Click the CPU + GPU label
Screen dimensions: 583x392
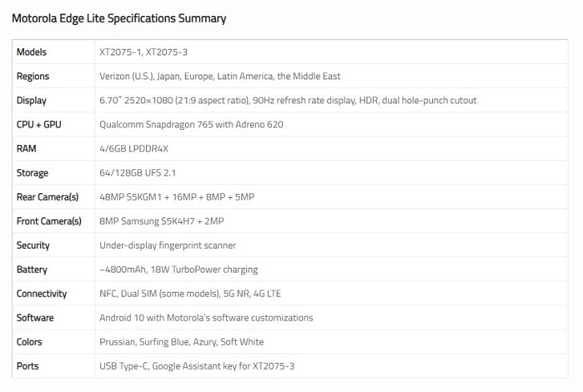[38, 124]
